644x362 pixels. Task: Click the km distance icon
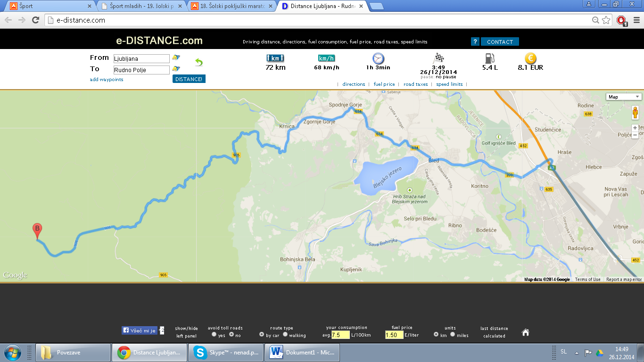point(275,58)
